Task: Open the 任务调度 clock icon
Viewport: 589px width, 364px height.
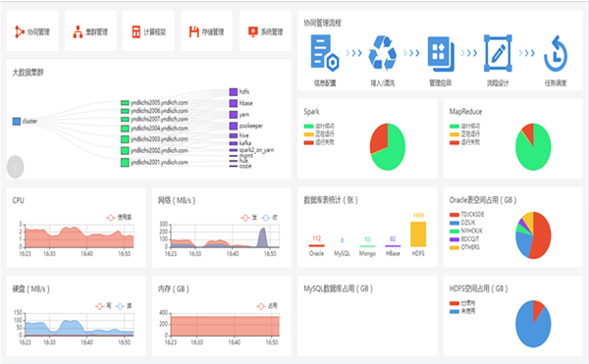Action: click(556, 54)
